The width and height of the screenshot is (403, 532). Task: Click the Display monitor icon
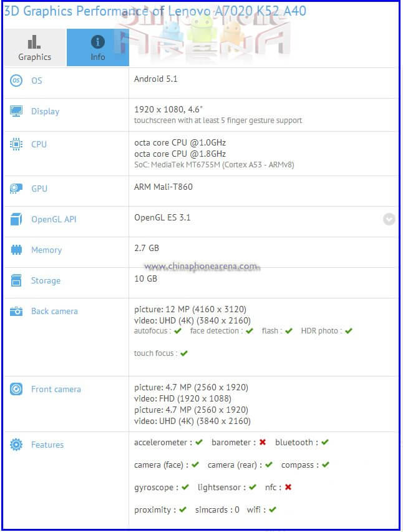point(16,111)
